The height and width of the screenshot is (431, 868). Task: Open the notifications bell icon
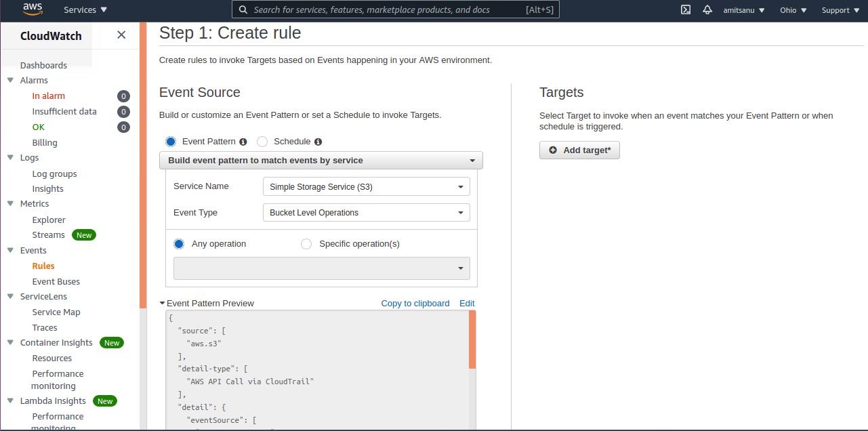[x=707, y=10]
